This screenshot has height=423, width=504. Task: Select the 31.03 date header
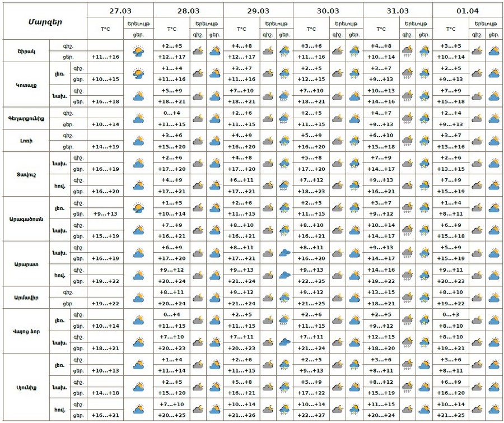(398, 11)
